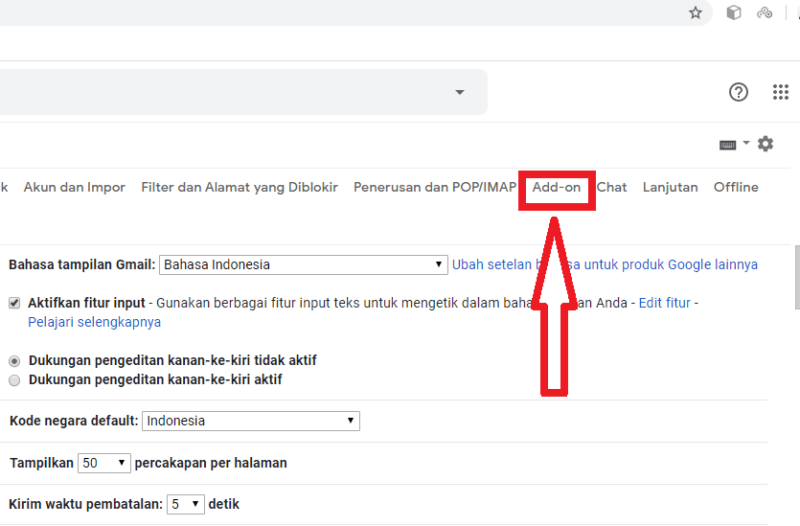
Task: Click the vertical scrollbar on the right
Action: click(x=797, y=278)
